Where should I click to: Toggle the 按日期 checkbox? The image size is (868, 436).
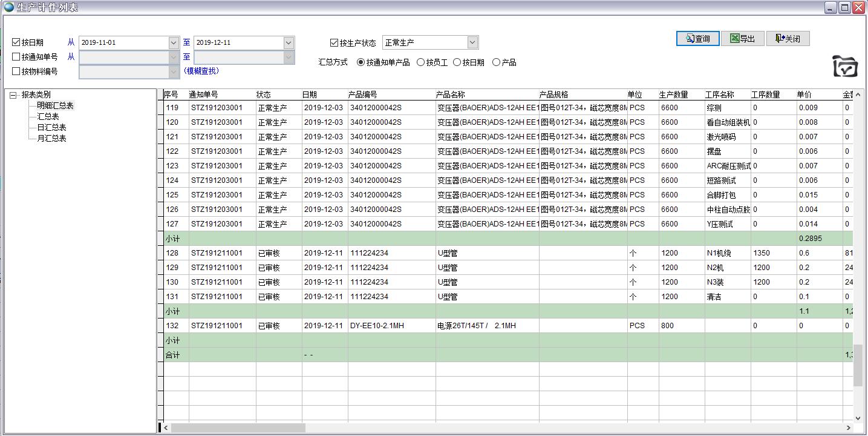(x=16, y=42)
